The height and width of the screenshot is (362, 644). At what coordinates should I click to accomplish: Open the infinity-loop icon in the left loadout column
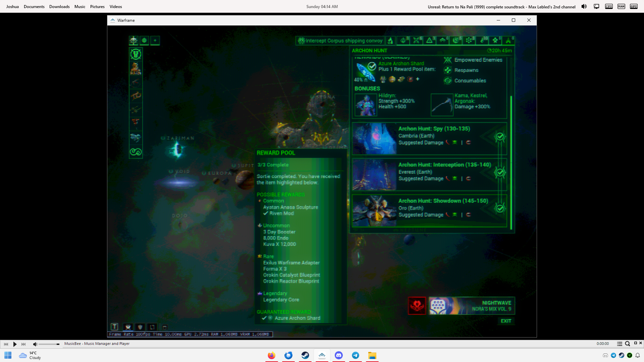point(136,152)
